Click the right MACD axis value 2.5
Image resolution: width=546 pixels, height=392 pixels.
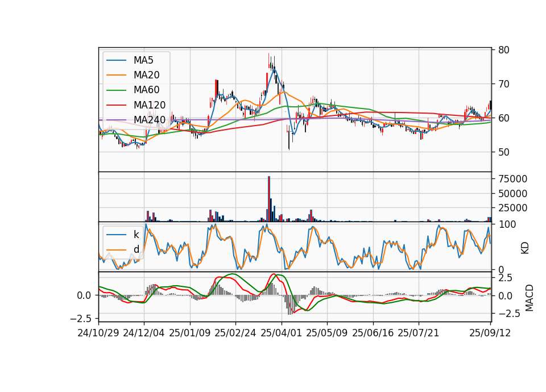click(x=505, y=278)
